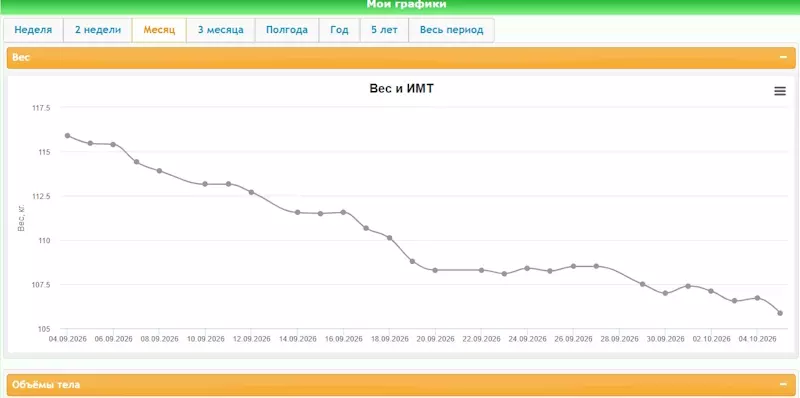Show the Весь период tab
Screen dimensions: 800x398
(x=452, y=30)
